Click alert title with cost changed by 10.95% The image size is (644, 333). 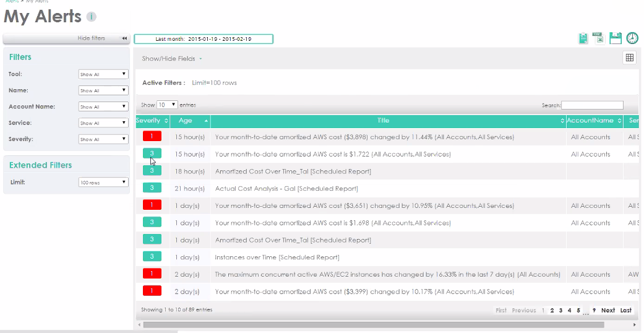pyautogui.click(x=364, y=205)
